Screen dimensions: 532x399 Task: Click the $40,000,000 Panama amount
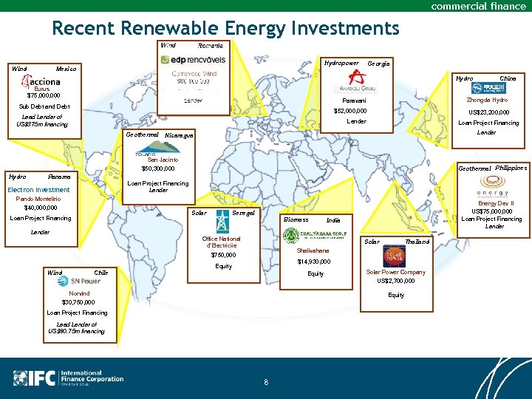41,208
